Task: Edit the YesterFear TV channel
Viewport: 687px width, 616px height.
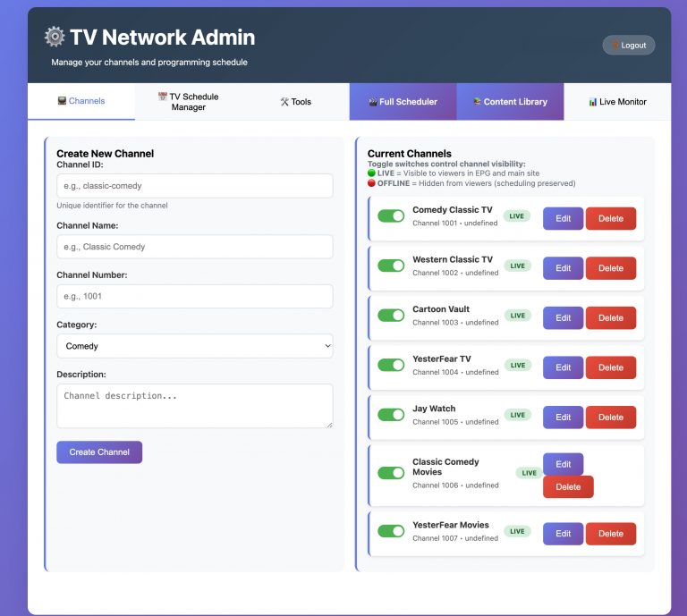Action: click(563, 367)
